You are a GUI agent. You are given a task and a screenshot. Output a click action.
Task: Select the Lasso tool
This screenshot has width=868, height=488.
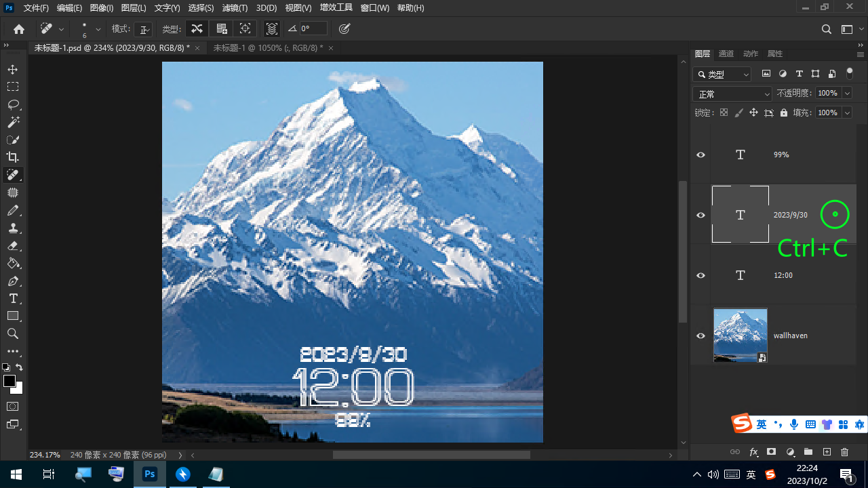coord(13,105)
